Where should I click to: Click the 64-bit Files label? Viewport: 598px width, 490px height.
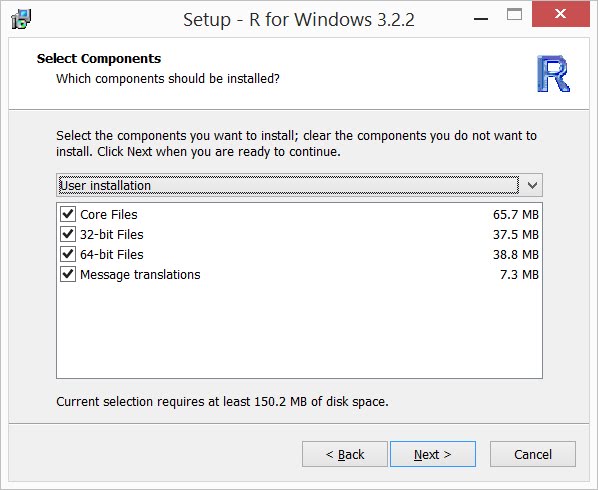point(112,255)
